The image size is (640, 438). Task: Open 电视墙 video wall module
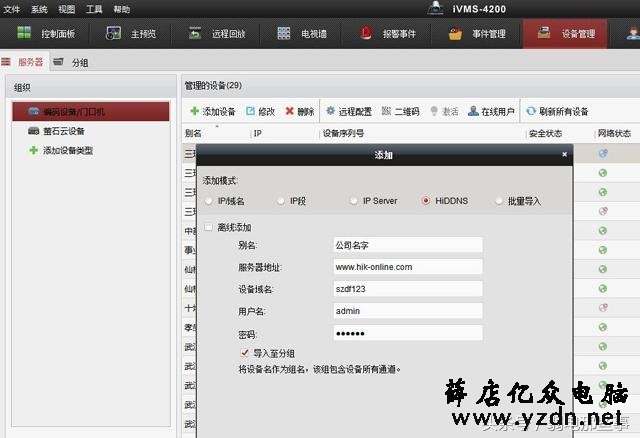tap(302, 33)
